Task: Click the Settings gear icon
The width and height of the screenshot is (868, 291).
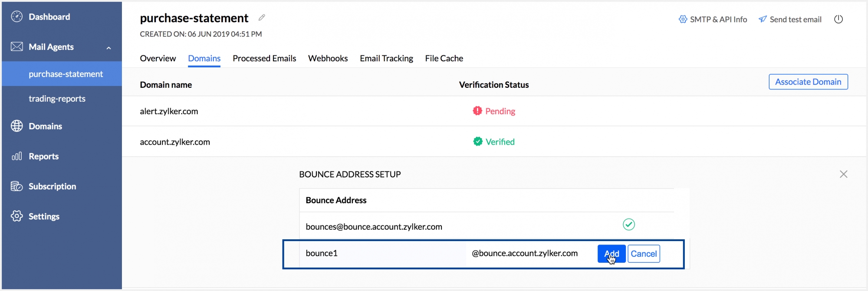Action: (x=17, y=216)
